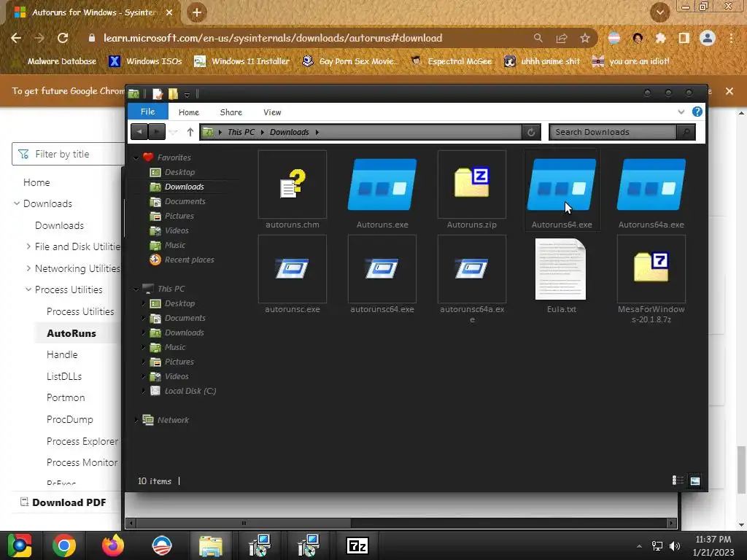Viewport: 747px width, 560px height.
Task: Open Firefox from the taskbar
Action: pos(113,545)
